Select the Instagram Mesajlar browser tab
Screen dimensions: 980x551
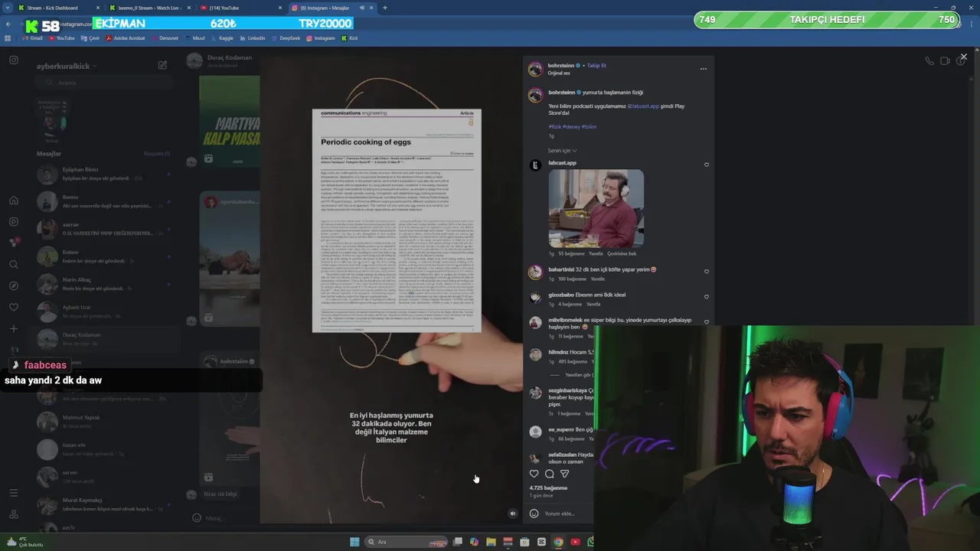pyautogui.click(x=332, y=8)
